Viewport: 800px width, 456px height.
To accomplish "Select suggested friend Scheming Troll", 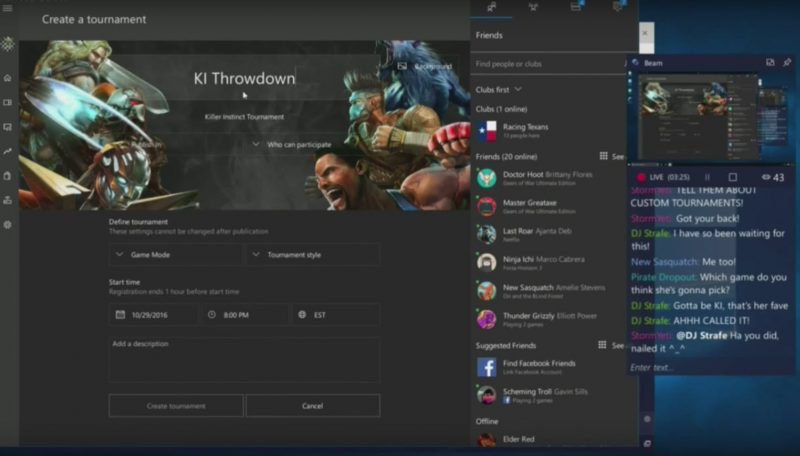I will (549, 395).
